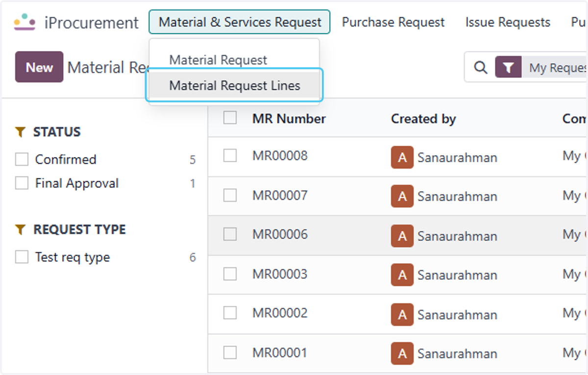Click Sanaurahman name in MR00001 row
588x375 pixels.
[457, 353]
